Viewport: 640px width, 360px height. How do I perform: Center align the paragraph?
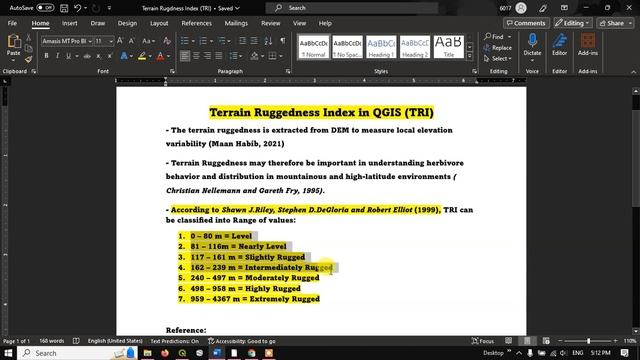pyautogui.click(x=196, y=56)
